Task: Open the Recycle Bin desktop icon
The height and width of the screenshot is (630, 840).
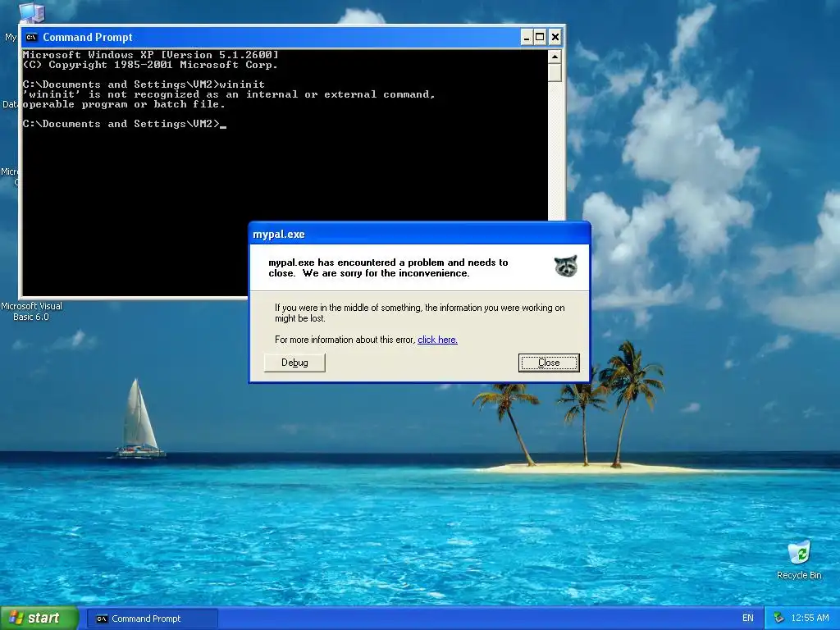Action: pyautogui.click(x=799, y=560)
